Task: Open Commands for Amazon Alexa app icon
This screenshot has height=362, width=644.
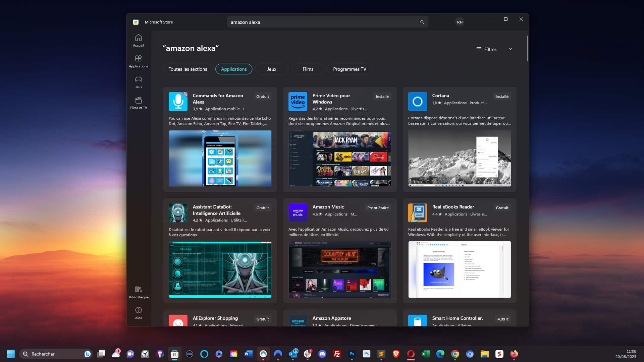Action: point(178,102)
